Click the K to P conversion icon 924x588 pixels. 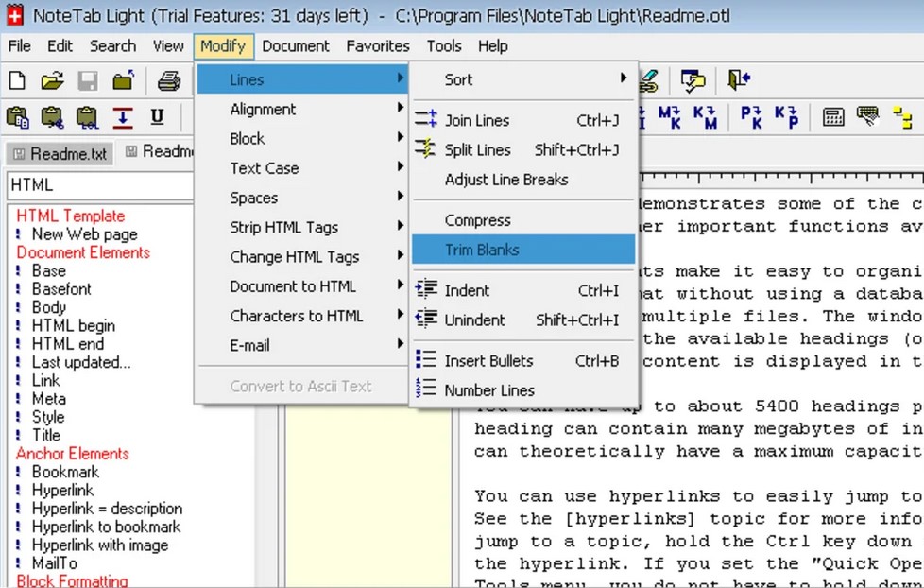pyautogui.click(x=786, y=117)
